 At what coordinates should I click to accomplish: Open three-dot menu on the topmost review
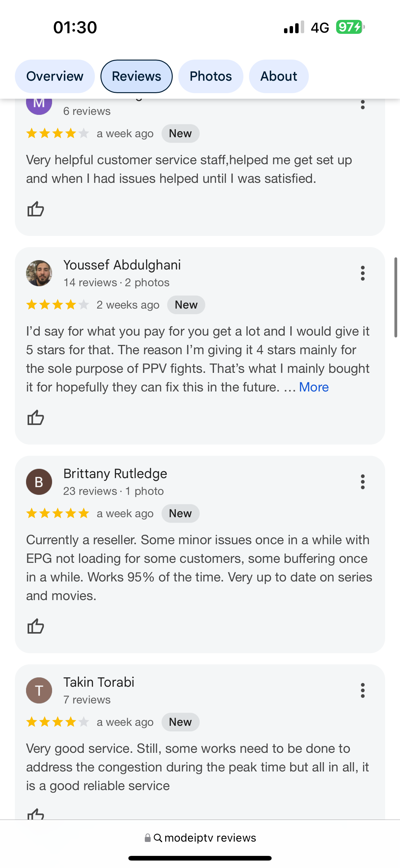click(x=362, y=105)
